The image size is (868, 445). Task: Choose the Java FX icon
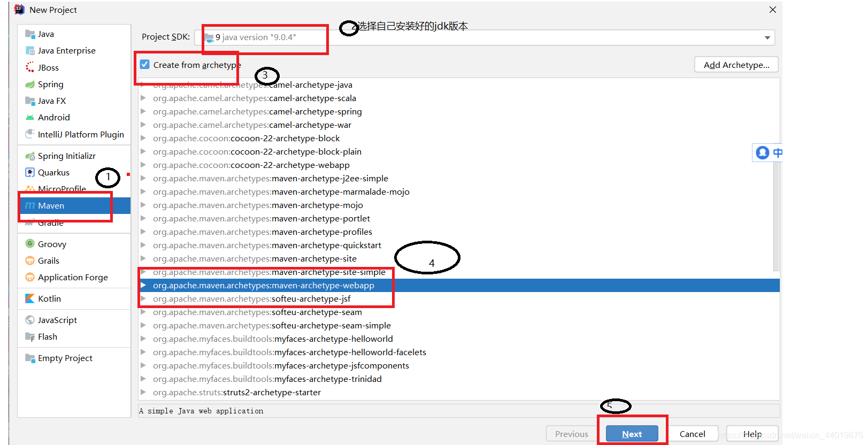[30, 101]
